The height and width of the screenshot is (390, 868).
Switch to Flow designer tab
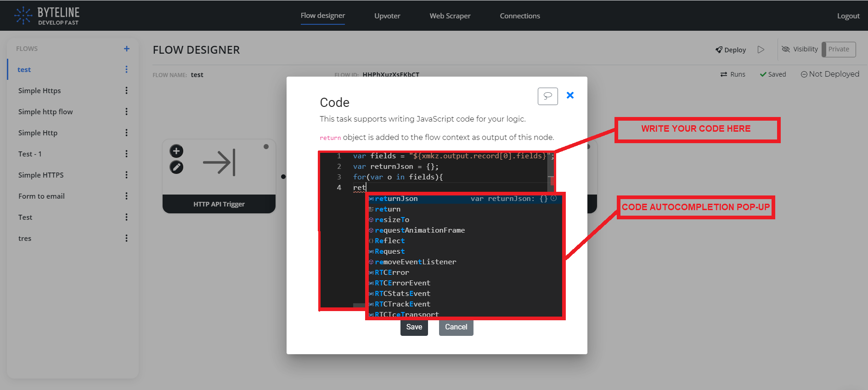point(323,16)
